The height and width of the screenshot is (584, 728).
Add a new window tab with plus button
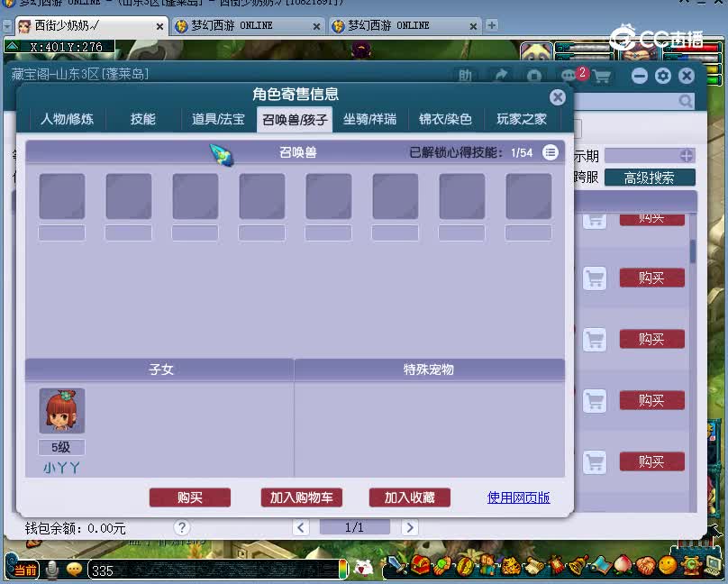coord(491,25)
